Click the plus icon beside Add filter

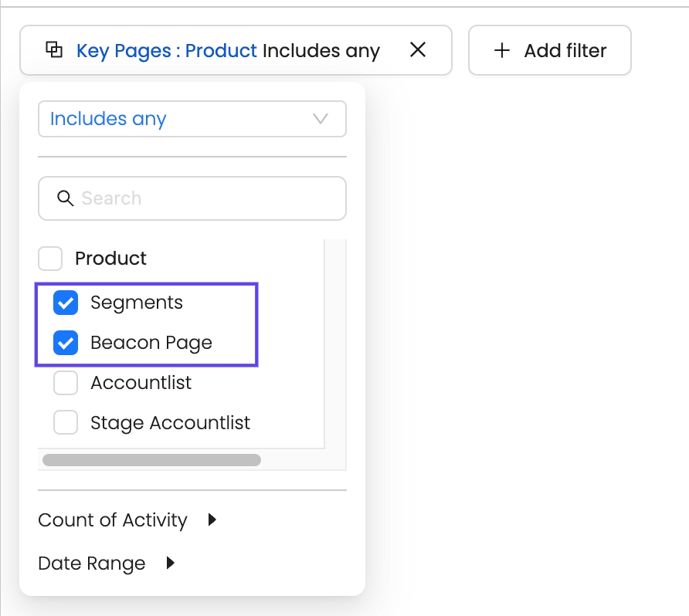(502, 50)
